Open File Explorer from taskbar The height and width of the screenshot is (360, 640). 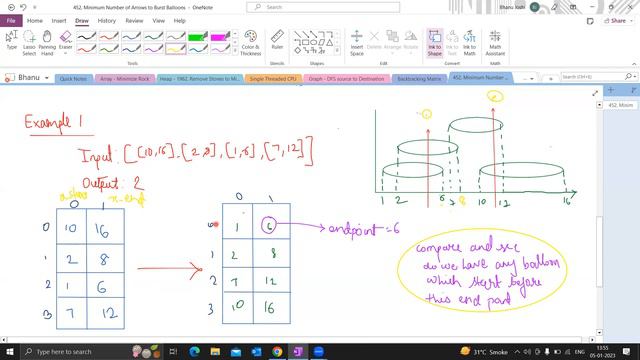coord(215,351)
